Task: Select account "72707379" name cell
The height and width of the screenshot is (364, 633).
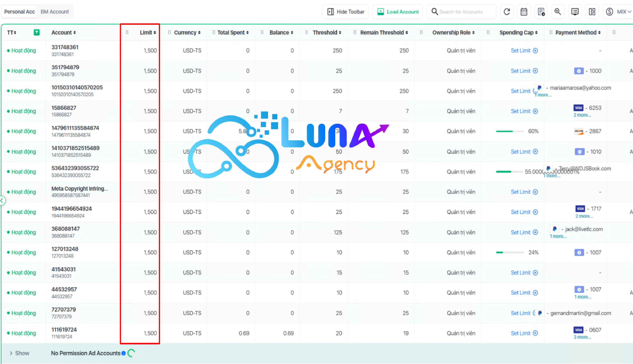Action: point(63,309)
